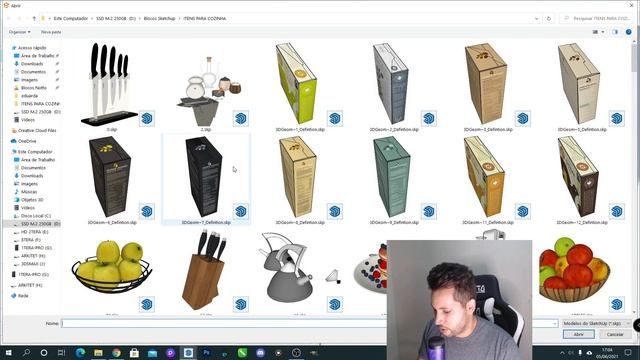Select the teal 3DGeom~9_Definition.skp box
640x360 pixels.
click(x=393, y=178)
